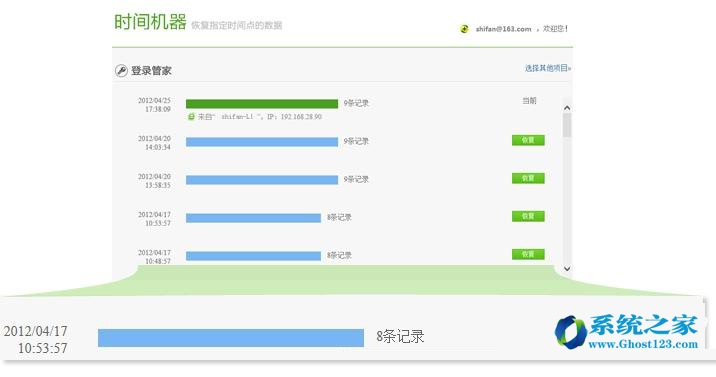Screen dimensions: 716x377
Task: Select the blue bar for 2012/04/20 13:58:35
Action: 262,180
